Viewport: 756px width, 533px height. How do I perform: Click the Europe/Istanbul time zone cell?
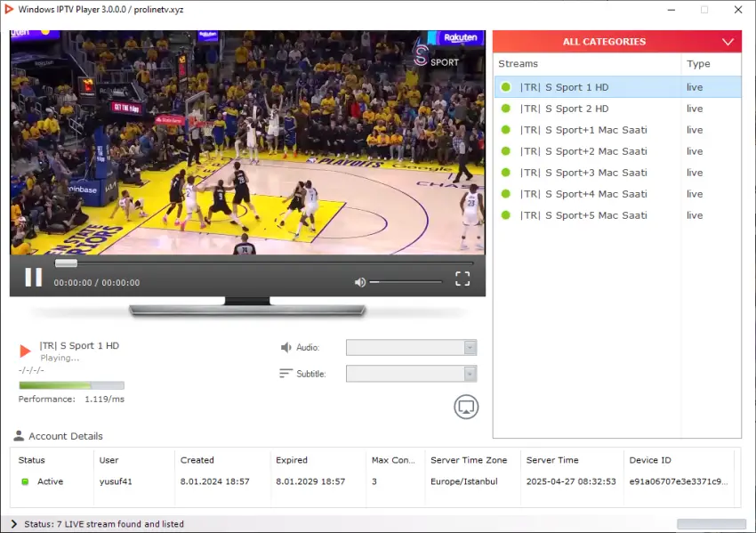[463, 481]
